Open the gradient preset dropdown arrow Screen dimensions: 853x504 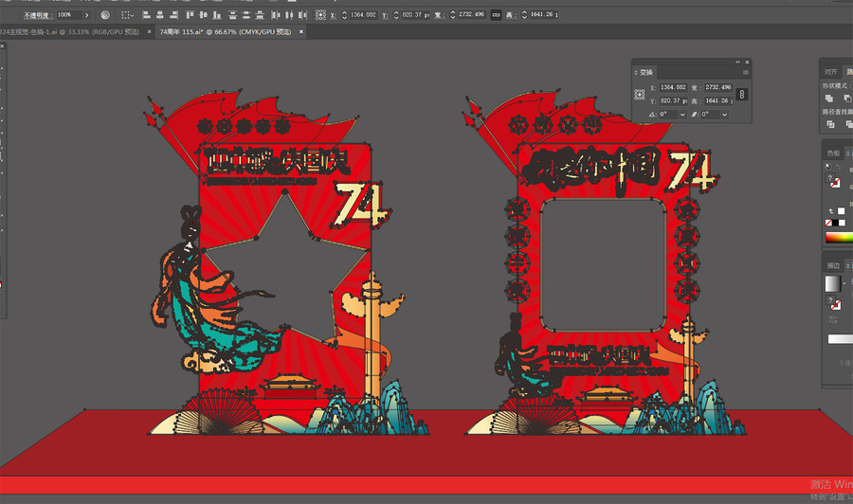point(844,283)
